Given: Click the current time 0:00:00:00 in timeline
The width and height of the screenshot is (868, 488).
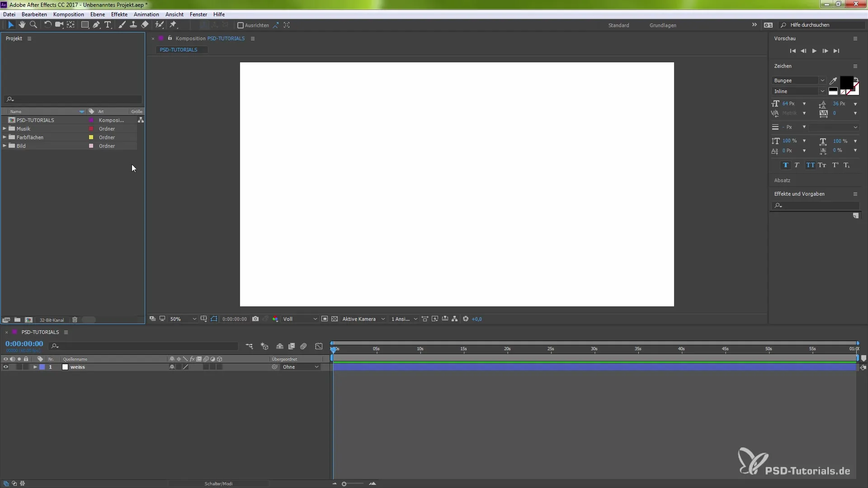Looking at the screenshot, I should coord(24,344).
